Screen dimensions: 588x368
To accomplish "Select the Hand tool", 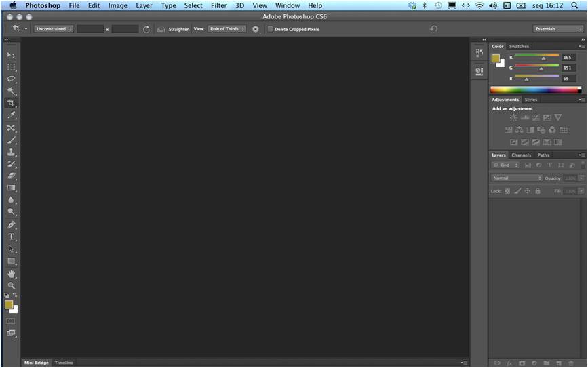I will (12, 274).
